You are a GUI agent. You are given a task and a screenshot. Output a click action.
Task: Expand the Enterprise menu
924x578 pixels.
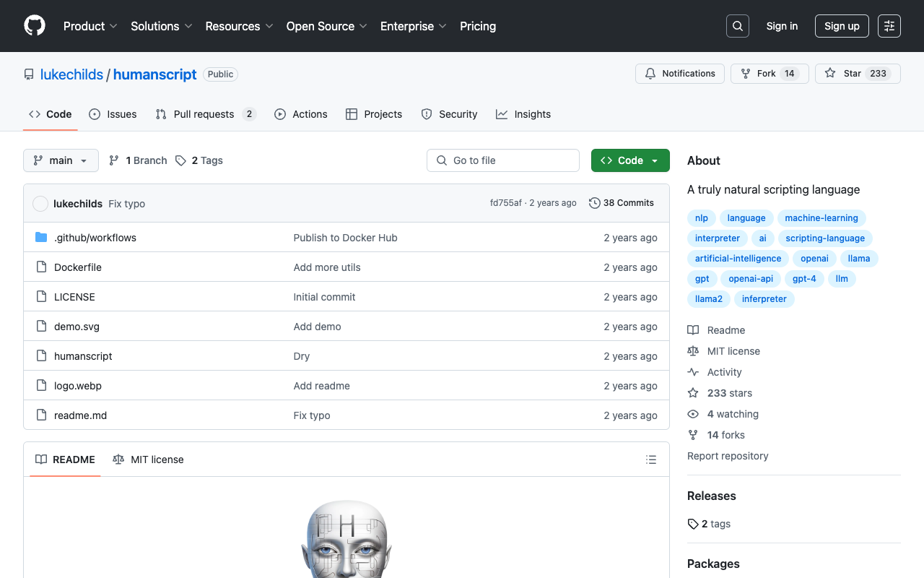click(x=414, y=26)
